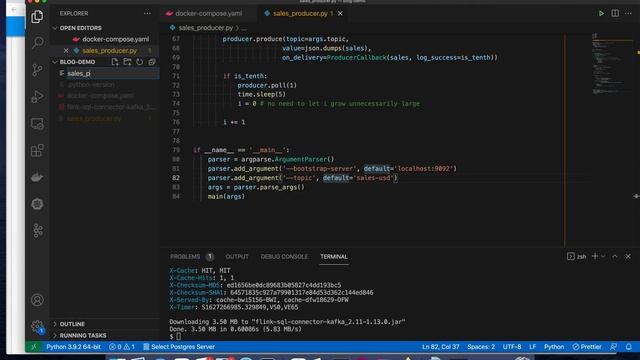Select the sales_producer.py editor tab

[x=300, y=13]
